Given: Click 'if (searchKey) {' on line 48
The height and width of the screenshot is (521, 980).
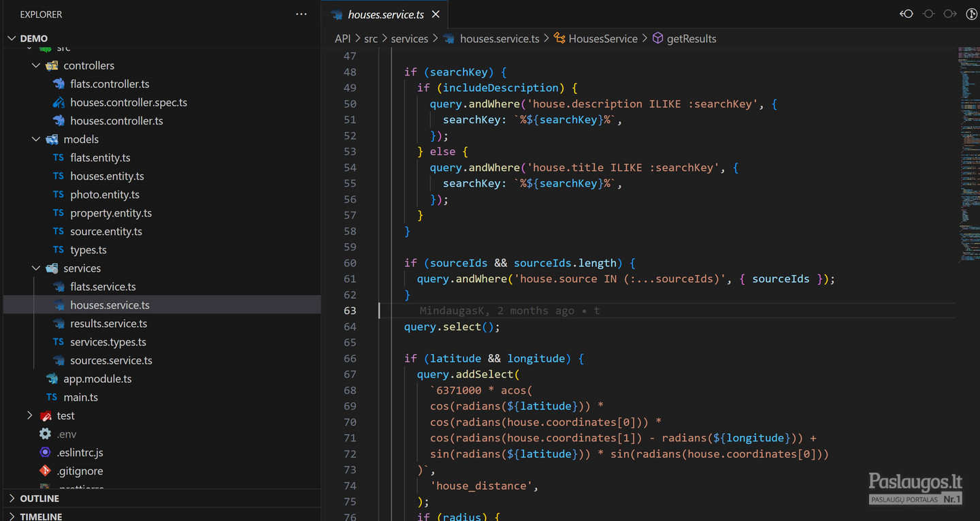Looking at the screenshot, I should (x=455, y=72).
